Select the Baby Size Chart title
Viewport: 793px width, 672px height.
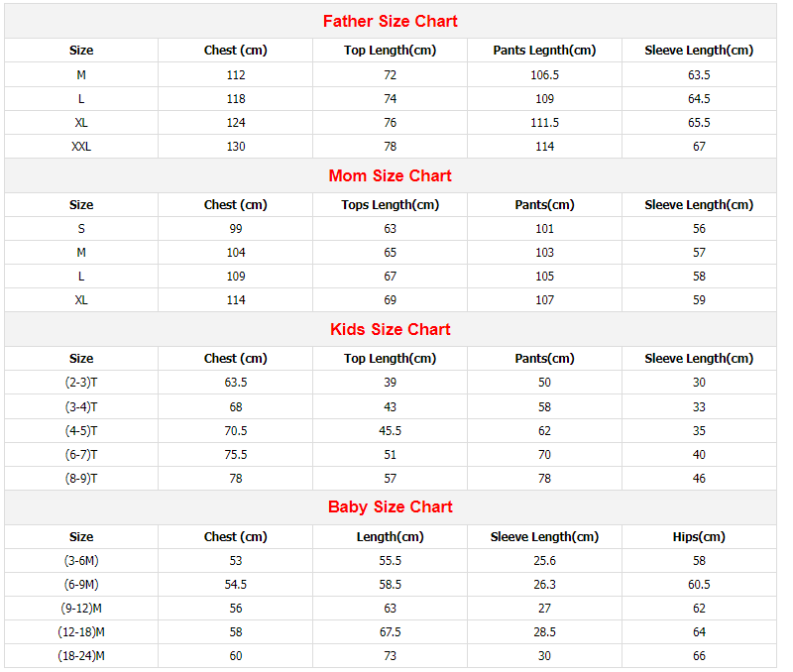(x=390, y=506)
